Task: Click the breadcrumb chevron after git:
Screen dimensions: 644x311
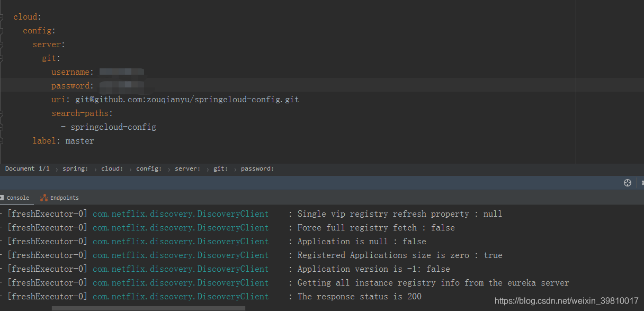Action: pos(236,168)
